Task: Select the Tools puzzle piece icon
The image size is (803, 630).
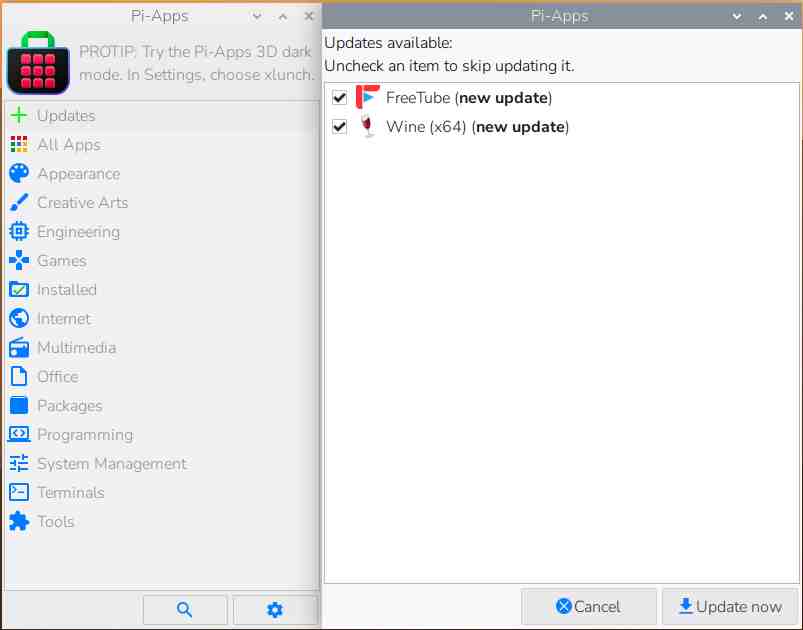Action: point(19,522)
